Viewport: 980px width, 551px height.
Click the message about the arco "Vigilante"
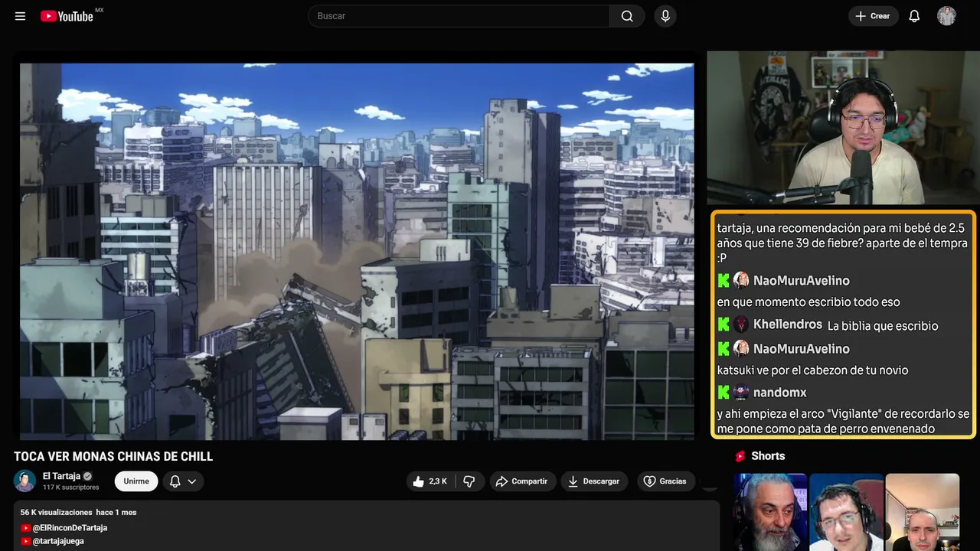click(844, 421)
